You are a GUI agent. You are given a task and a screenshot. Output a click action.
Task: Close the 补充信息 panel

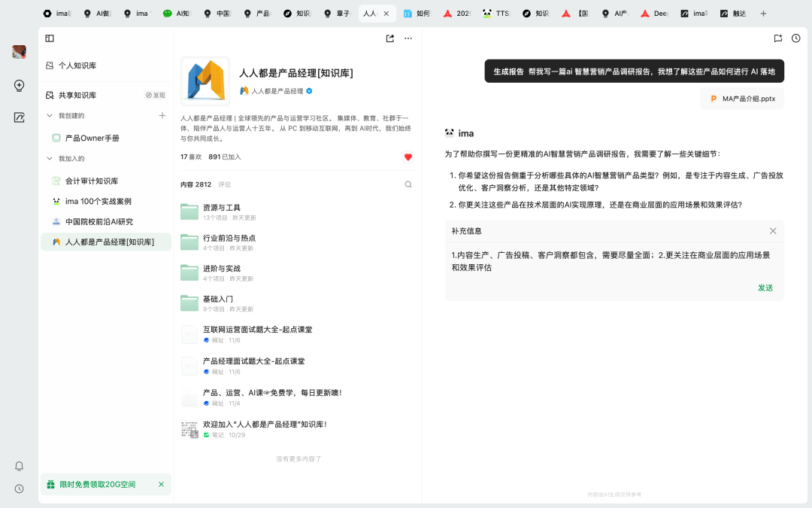pos(773,231)
